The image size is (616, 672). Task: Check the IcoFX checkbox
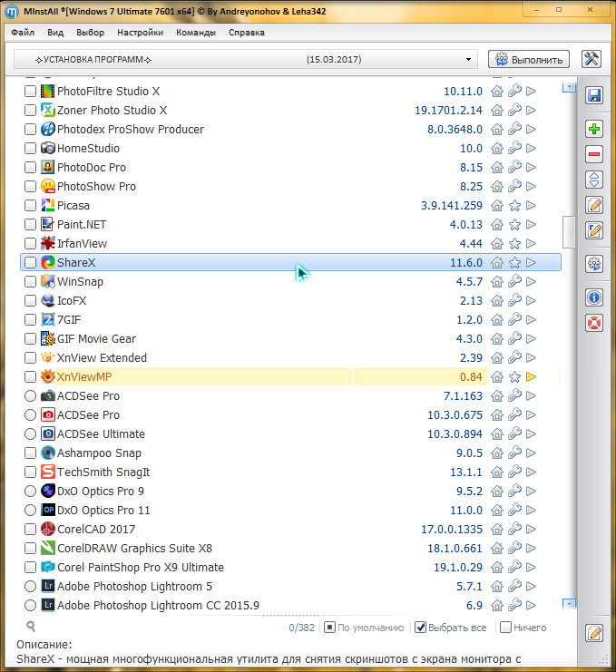30,300
